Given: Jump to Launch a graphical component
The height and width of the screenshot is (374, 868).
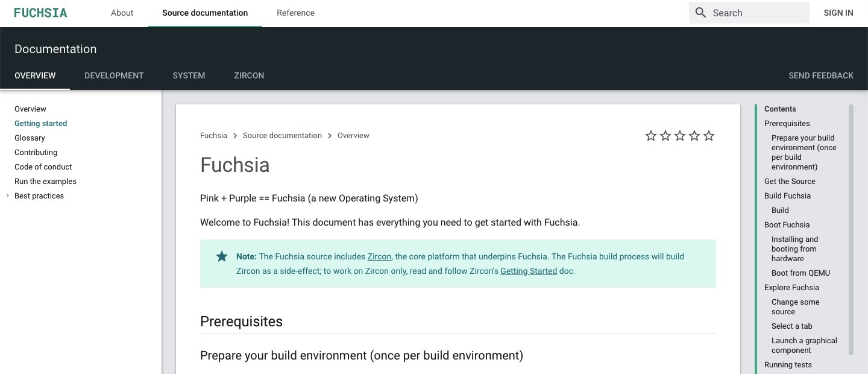Looking at the screenshot, I should [x=804, y=346].
